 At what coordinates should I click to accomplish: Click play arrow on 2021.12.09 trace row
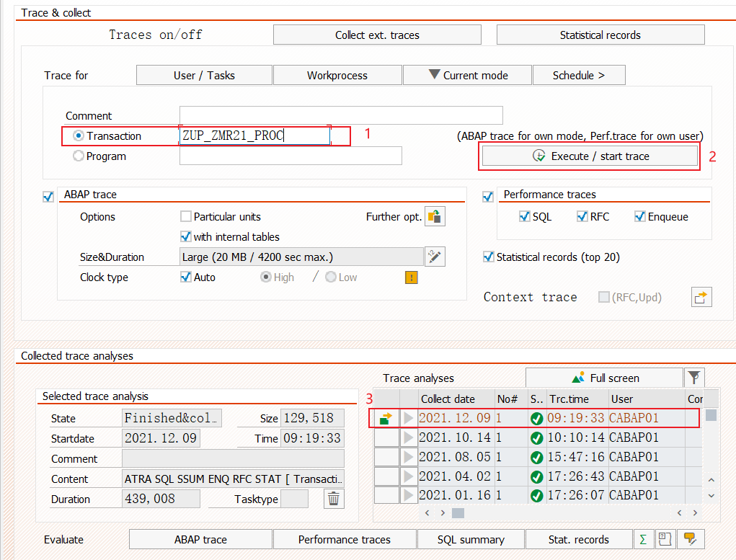click(408, 418)
